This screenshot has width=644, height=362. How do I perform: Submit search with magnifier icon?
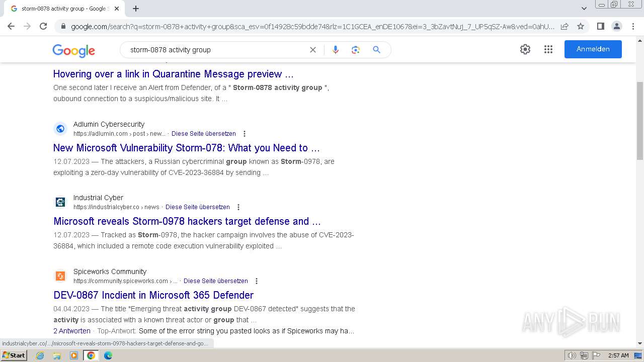click(x=376, y=50)
